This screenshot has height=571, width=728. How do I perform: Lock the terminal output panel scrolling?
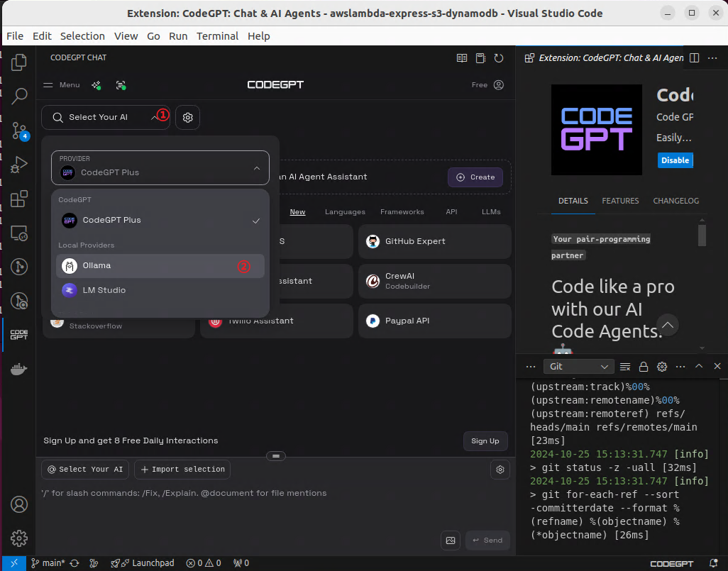[644, 367]
